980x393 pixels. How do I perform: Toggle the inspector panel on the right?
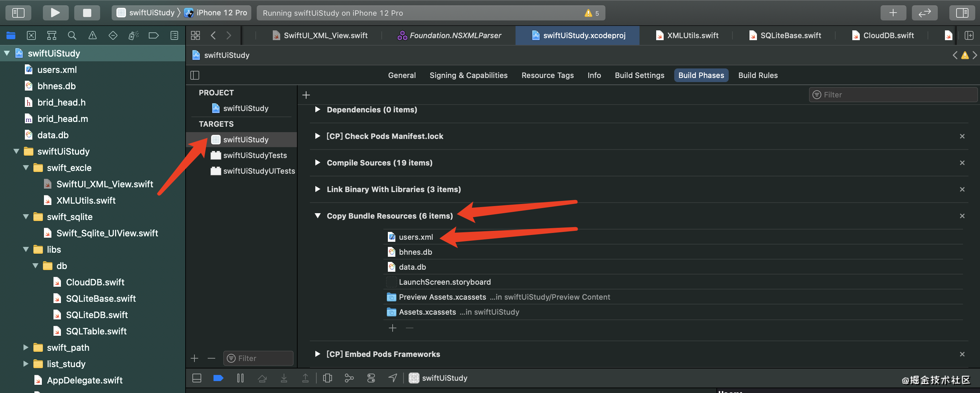[962, 13]
